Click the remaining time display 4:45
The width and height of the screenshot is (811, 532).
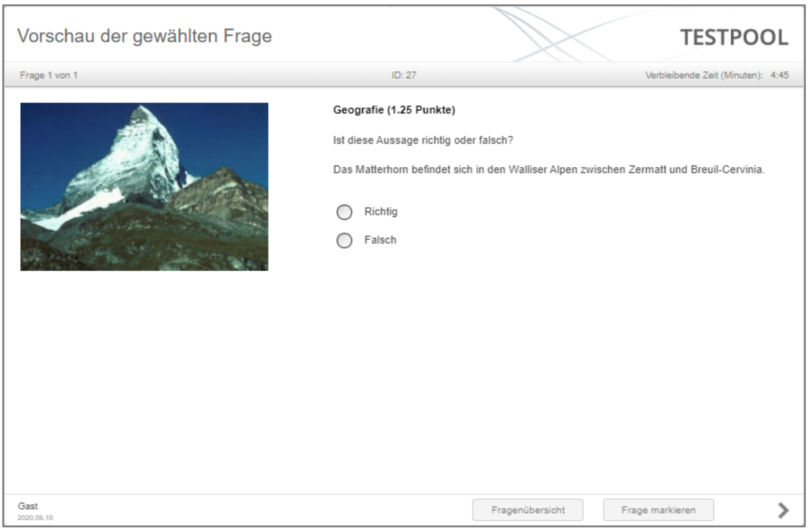[780, 75]
